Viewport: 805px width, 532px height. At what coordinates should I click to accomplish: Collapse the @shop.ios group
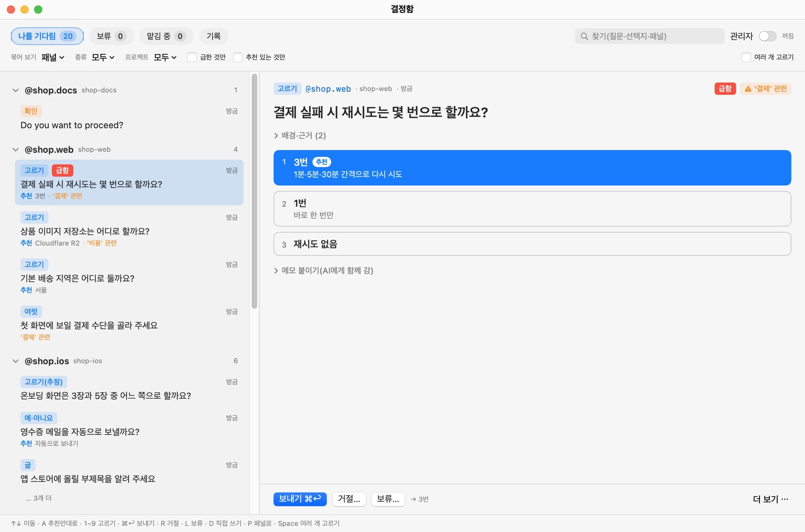(x=15, y=361)
